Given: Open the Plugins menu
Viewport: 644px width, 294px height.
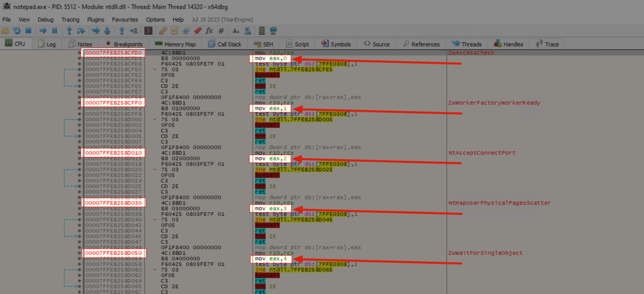Looking at the screenshot, I should [x=96, y=20].
